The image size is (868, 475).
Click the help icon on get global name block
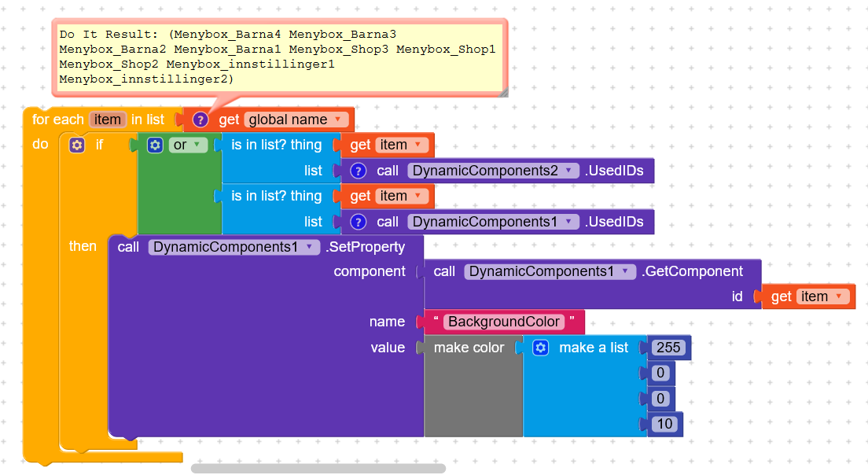click(x=200, y=120)
